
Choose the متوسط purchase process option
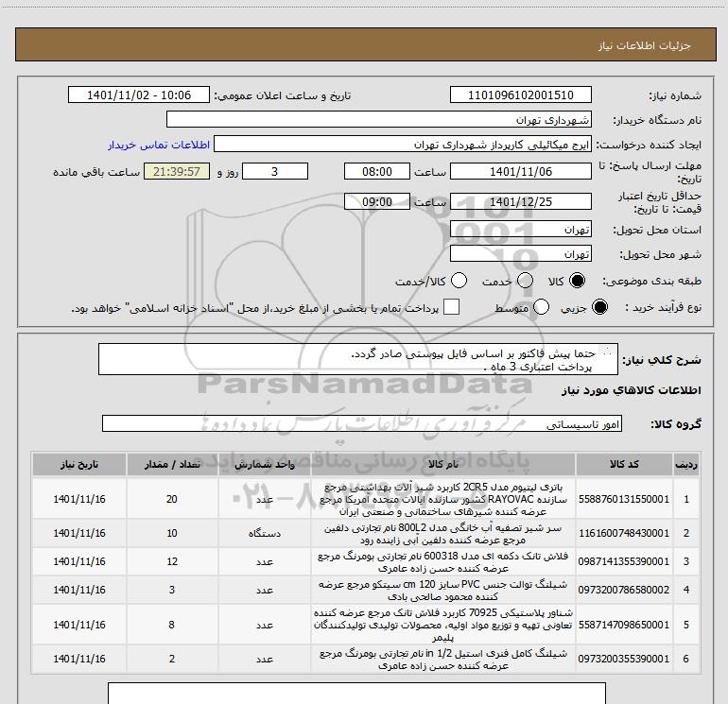(541, 307)
